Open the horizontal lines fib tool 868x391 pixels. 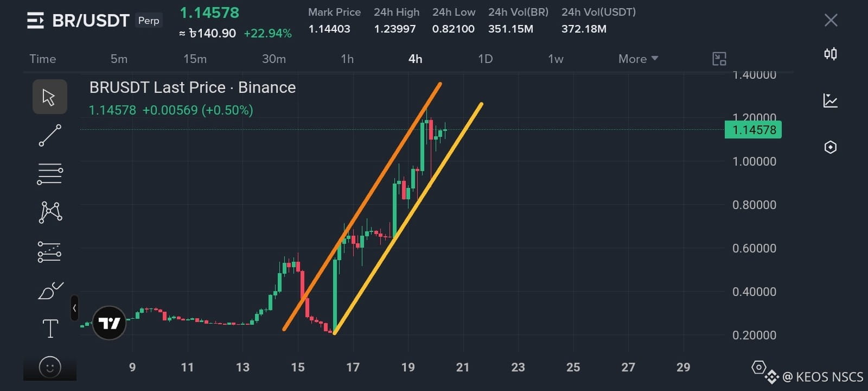(x=50, y=174)
